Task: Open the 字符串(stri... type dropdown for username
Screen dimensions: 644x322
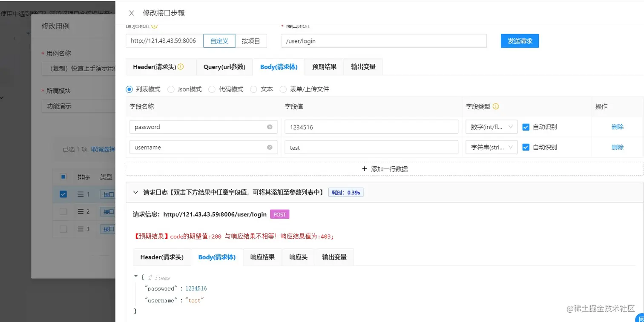Action: (492, 147)
